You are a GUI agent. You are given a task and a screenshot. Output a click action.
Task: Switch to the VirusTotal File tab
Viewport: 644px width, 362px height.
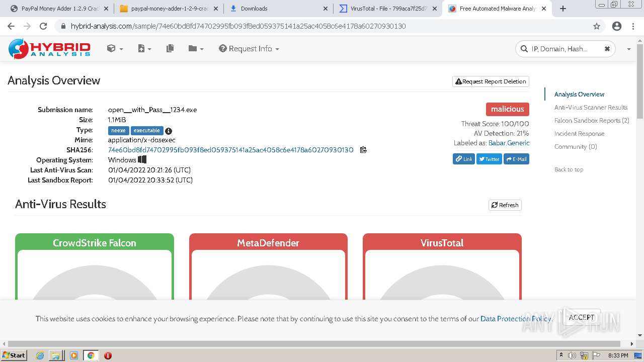coord(387,9)
